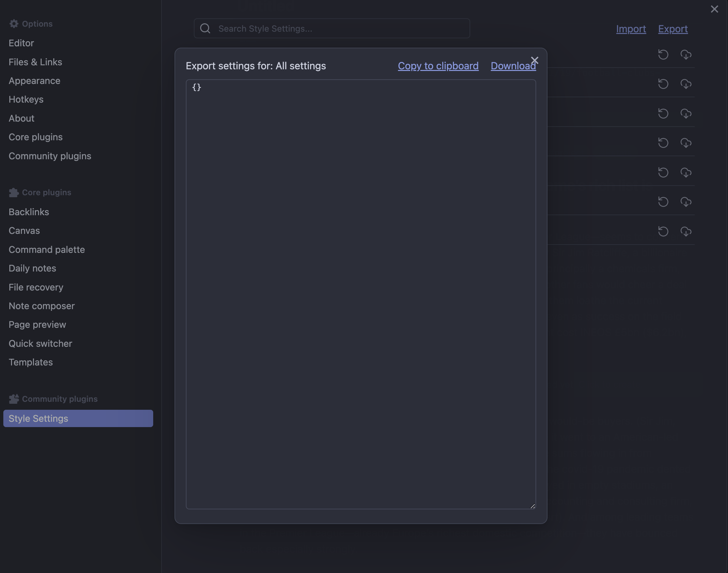Viewport: 728px width, 573px height.
Task: Open Templates plugin settings
Action: pos(31,362)
